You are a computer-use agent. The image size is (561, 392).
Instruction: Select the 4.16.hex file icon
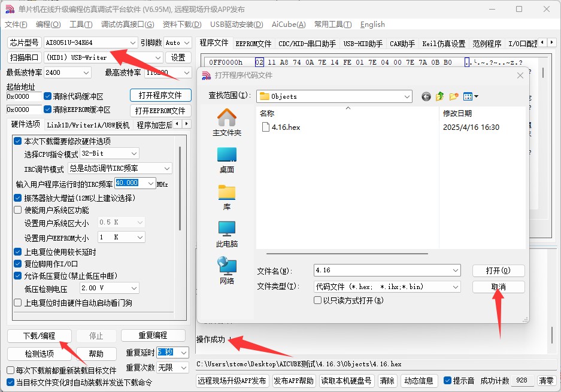point(265,127)
